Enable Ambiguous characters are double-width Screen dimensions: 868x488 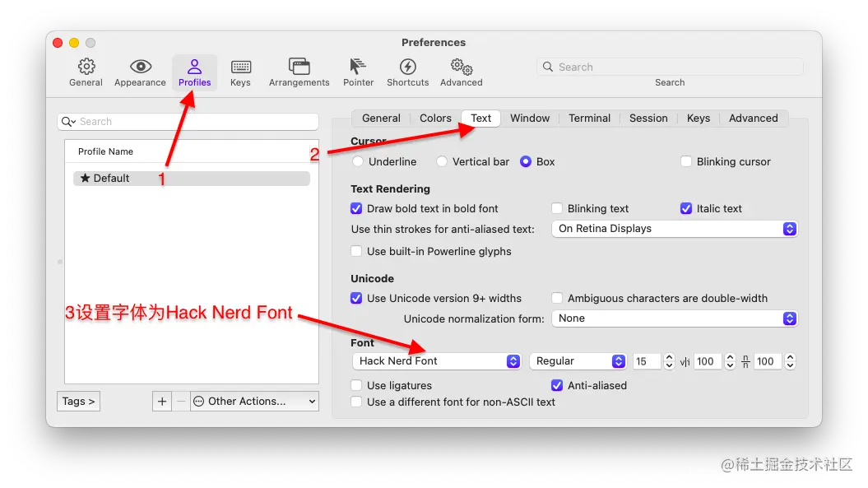[557, 299]
